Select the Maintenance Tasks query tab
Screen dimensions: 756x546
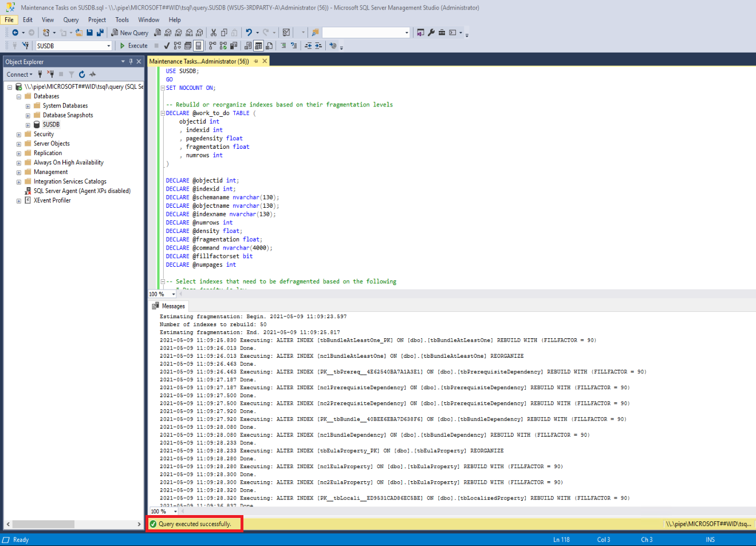(199, 61)
